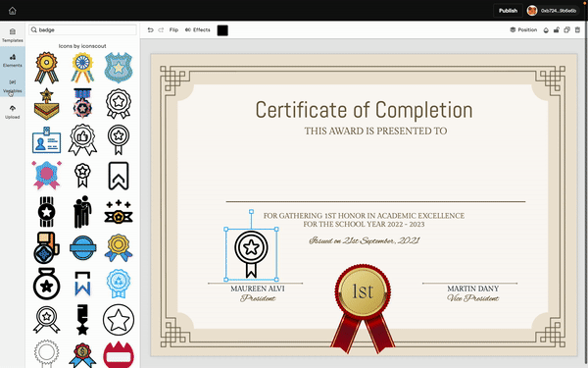The image size is (588, 368).
Task: Click the badge search field
Action: (83, 29)
